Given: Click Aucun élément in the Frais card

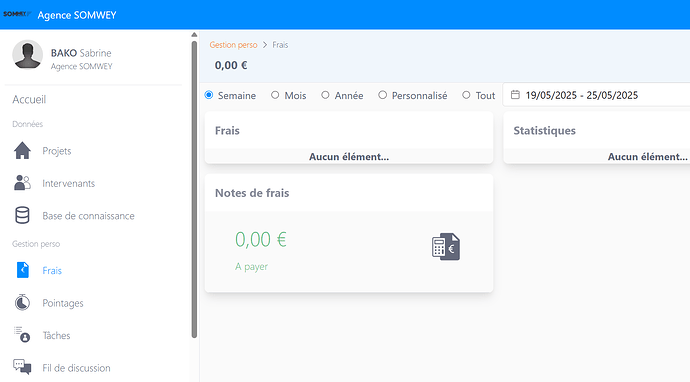Looking at the screenshot, I should [349, 157].
